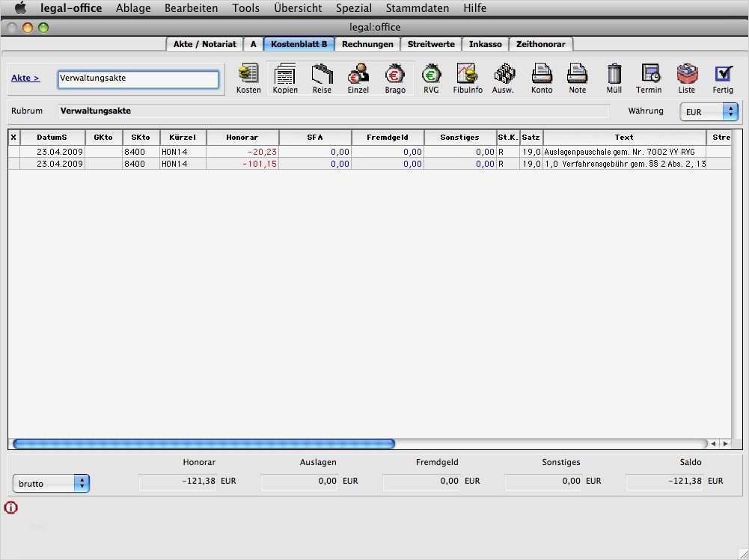The image size is (749, 560).
Task: Click the Satz column header
Action: point(531,138)
